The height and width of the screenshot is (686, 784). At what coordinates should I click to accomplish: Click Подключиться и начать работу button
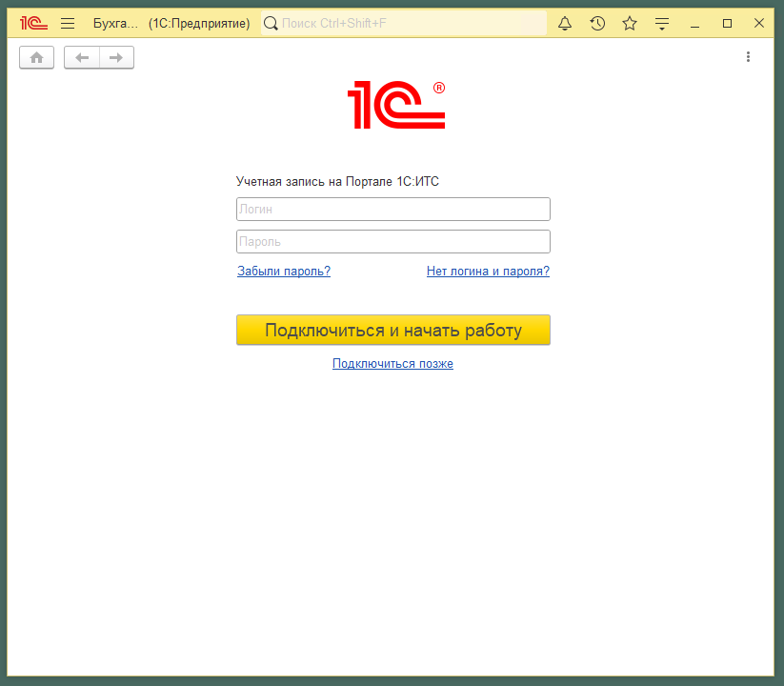coord(393,330)
